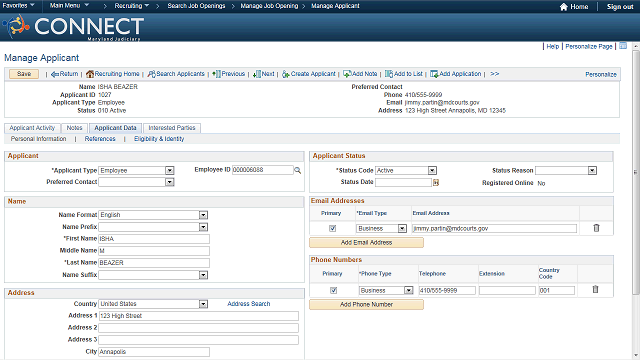
Task: Delete the phone number row with trash icon
Action: [595, 289]
